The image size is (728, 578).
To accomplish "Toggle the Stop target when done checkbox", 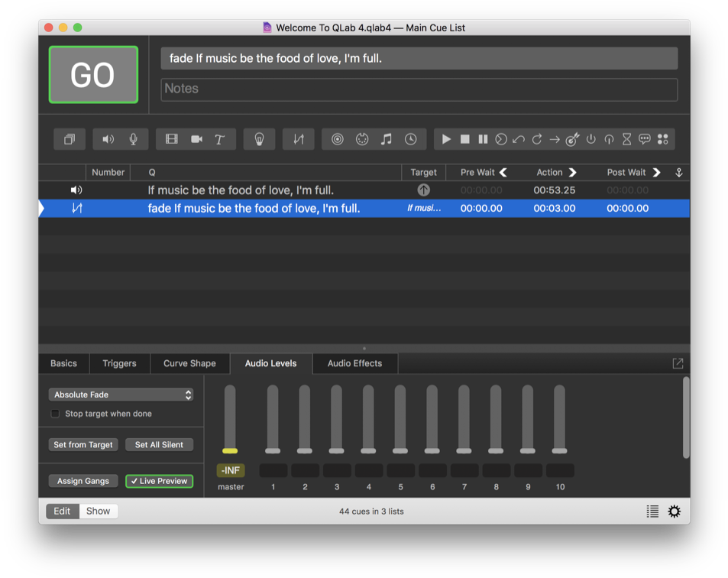I will click(55, 414).
